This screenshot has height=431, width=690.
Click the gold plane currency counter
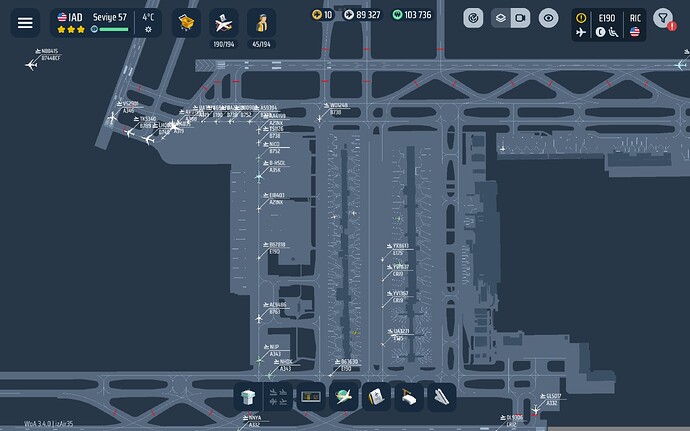click(321, 15)
